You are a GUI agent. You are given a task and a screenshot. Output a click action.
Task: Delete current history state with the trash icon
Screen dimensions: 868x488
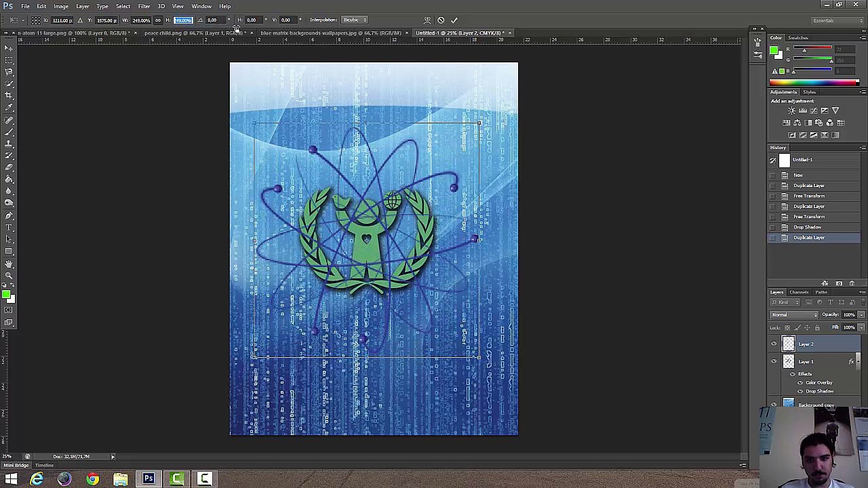[x=852, y=283]
